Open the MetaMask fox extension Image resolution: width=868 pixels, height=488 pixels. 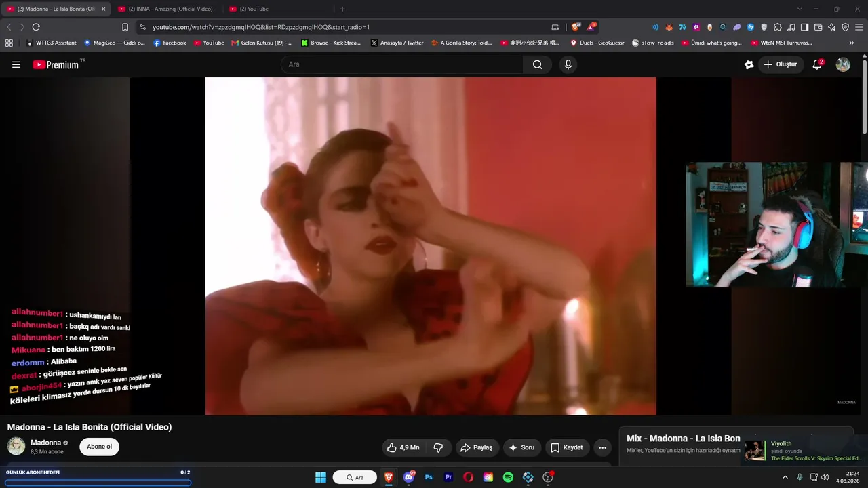pos(669,27)
